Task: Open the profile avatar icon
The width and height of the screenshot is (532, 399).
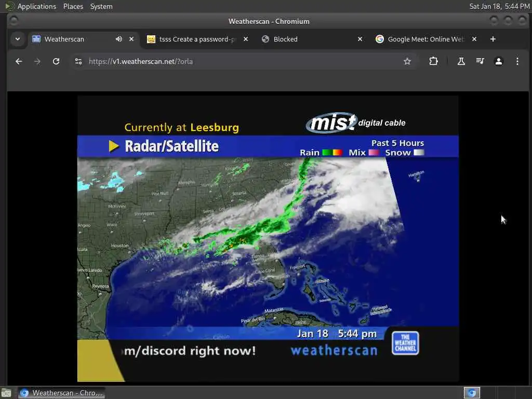Action: point(498,61)
